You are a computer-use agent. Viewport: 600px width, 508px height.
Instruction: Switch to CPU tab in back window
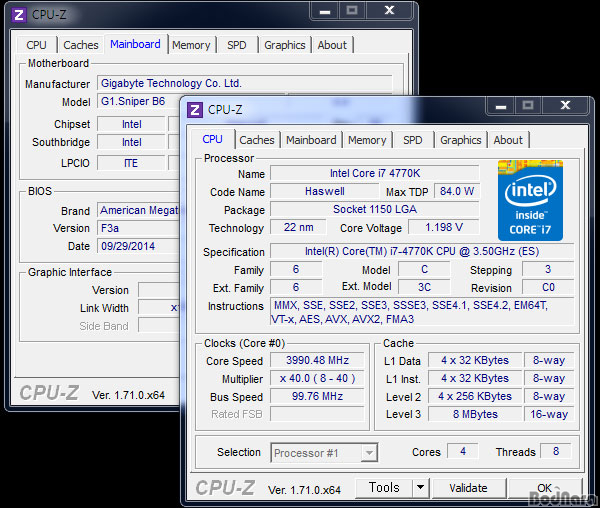[x=36, y=45]
